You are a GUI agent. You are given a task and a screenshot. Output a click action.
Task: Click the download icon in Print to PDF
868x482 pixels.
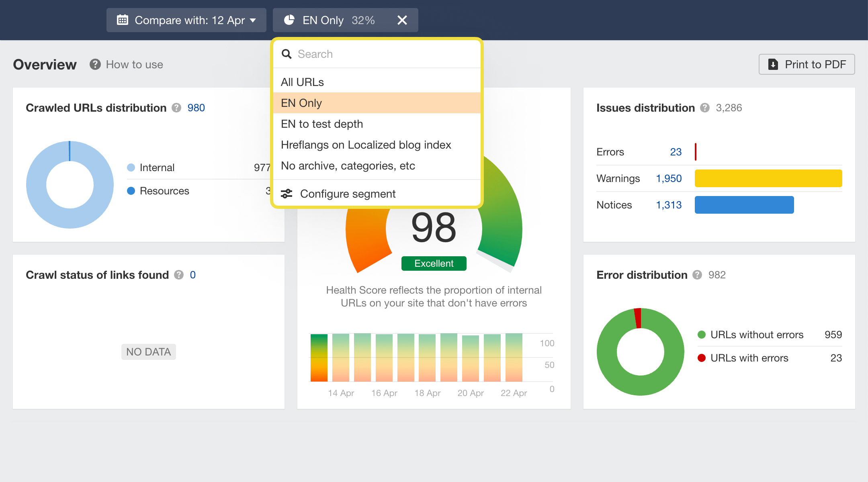coord(773,64)
